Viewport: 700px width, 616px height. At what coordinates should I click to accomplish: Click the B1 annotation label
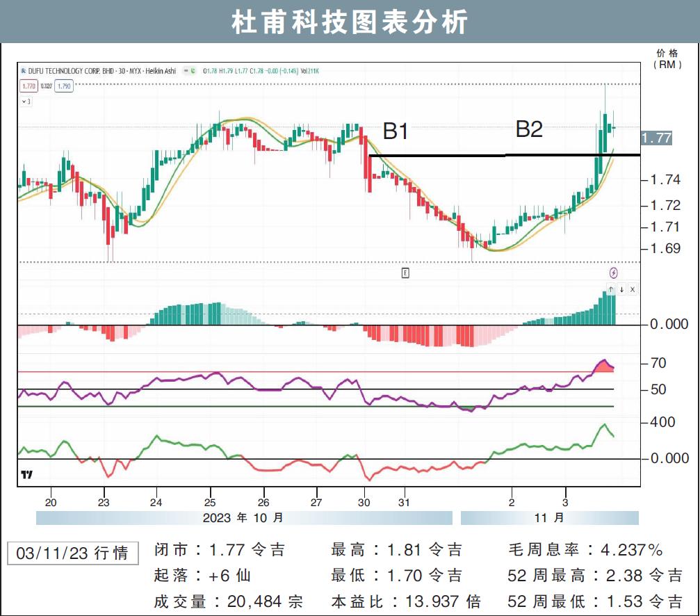396,131
